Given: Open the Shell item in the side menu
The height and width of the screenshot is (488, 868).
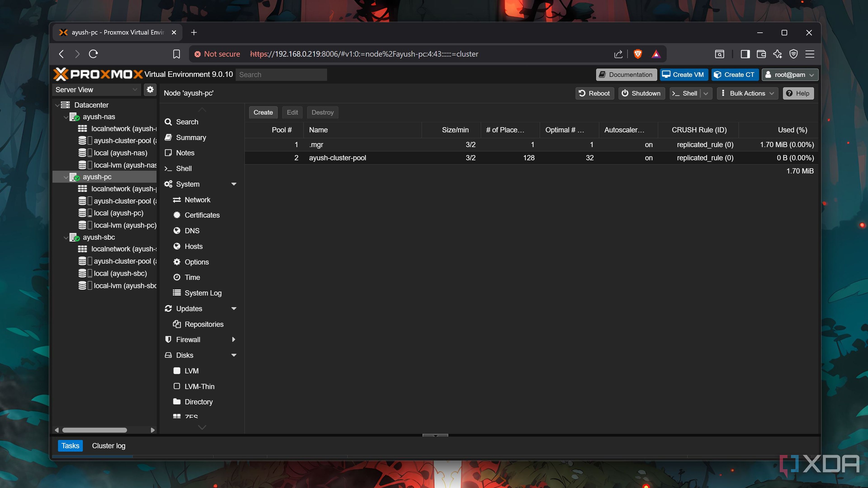Looking at the screenshot, I should coord(184,168).
